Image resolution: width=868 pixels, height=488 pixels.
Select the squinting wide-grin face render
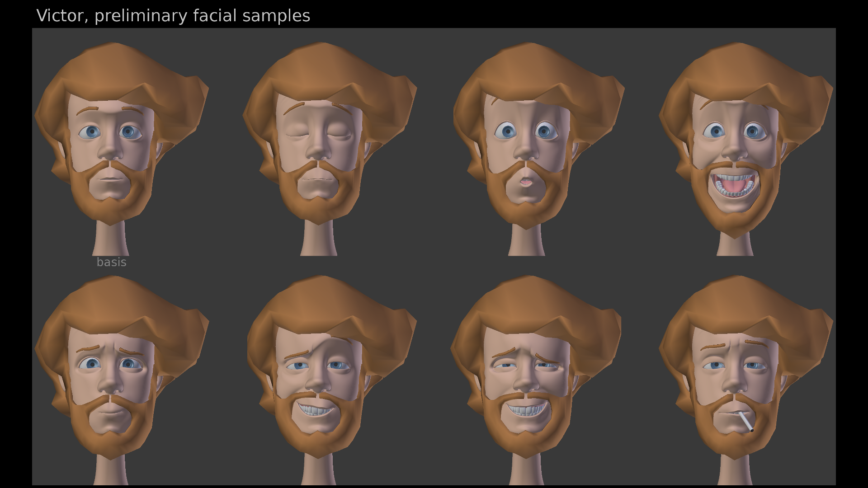tap(536, 380)
